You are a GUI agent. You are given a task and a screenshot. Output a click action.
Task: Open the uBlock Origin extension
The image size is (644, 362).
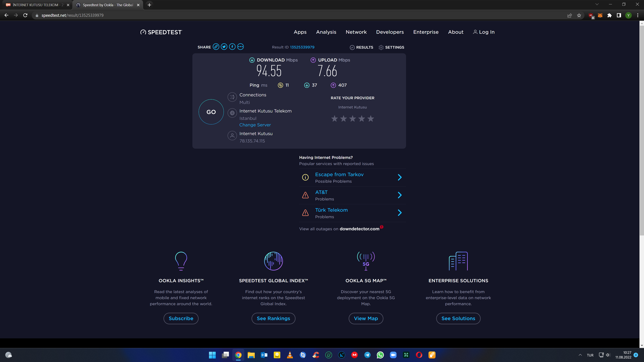[x=591, y=15]
